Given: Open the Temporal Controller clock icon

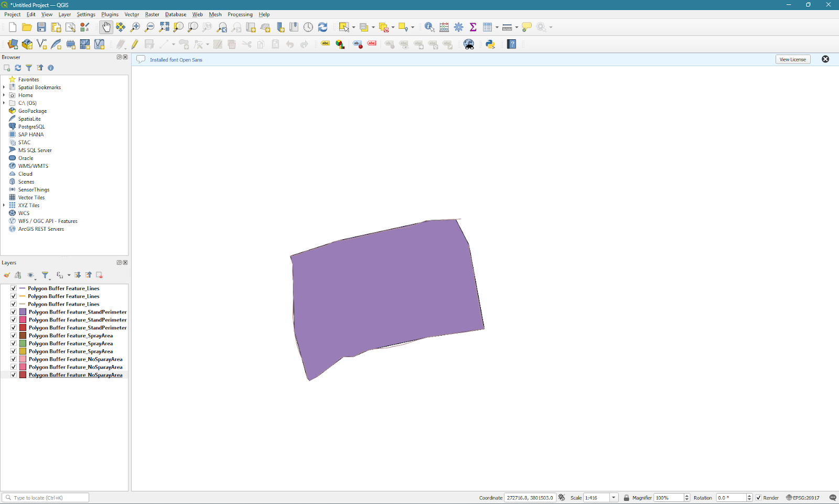Looking at the screenshot, I should point(308,27).
